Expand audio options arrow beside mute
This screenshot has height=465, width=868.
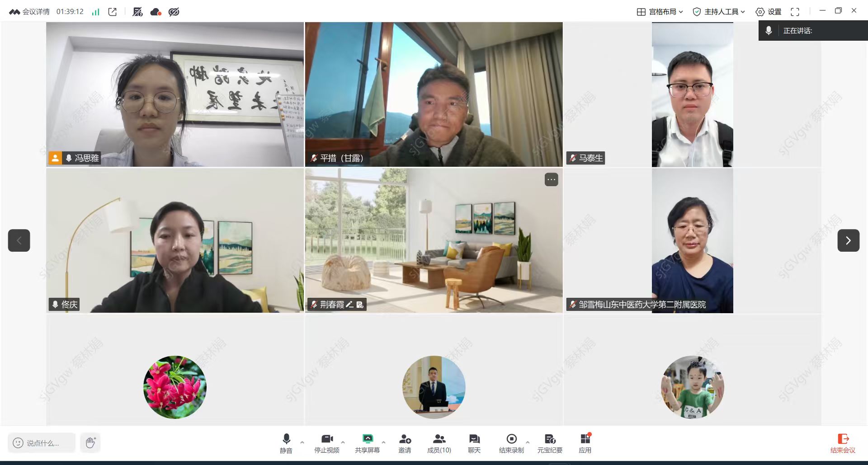point(302,442)
